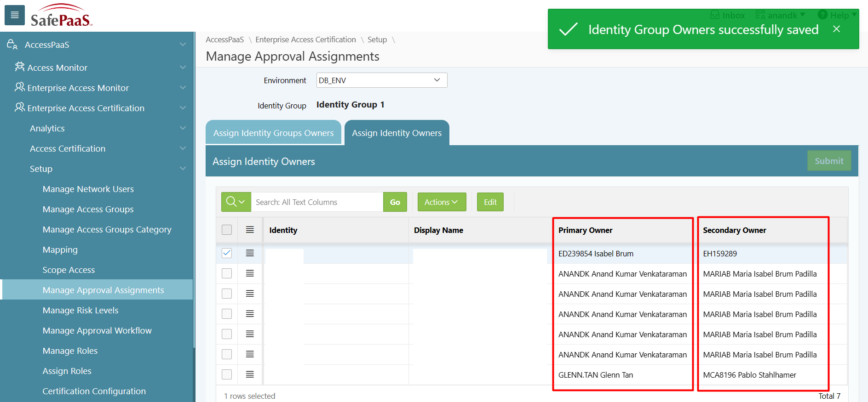Screen dimensions: 868x402
Task: Click the header row menu icon
Action: 250,230
